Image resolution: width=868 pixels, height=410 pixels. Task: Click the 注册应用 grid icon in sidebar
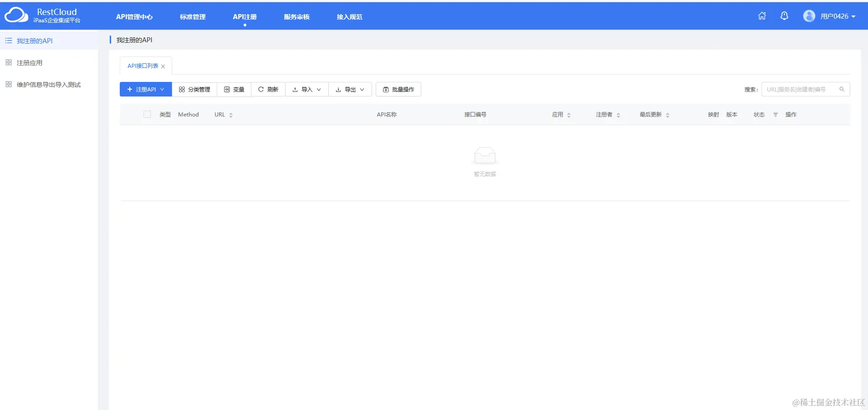coord(9,62)
